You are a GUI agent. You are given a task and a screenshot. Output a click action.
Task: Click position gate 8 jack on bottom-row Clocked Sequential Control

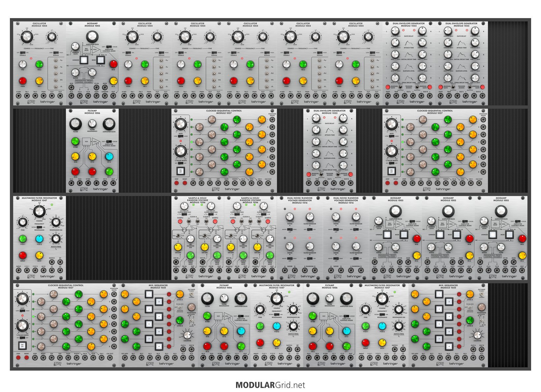point(114,346)
